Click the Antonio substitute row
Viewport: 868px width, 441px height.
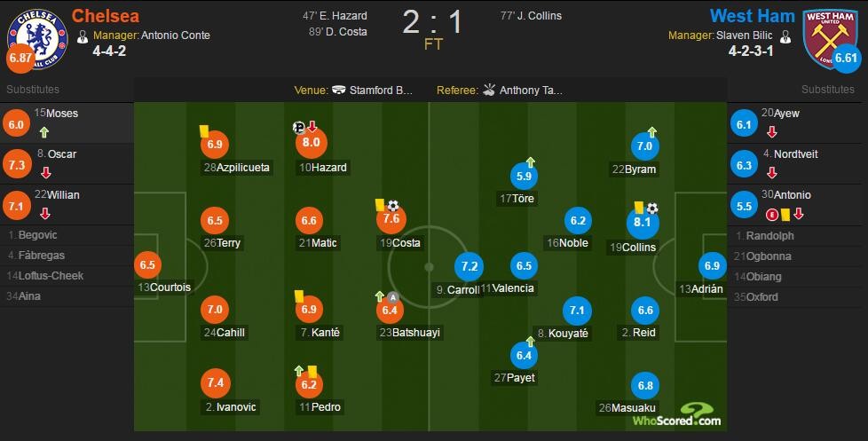pyautogui.click(x=794, y=205)
